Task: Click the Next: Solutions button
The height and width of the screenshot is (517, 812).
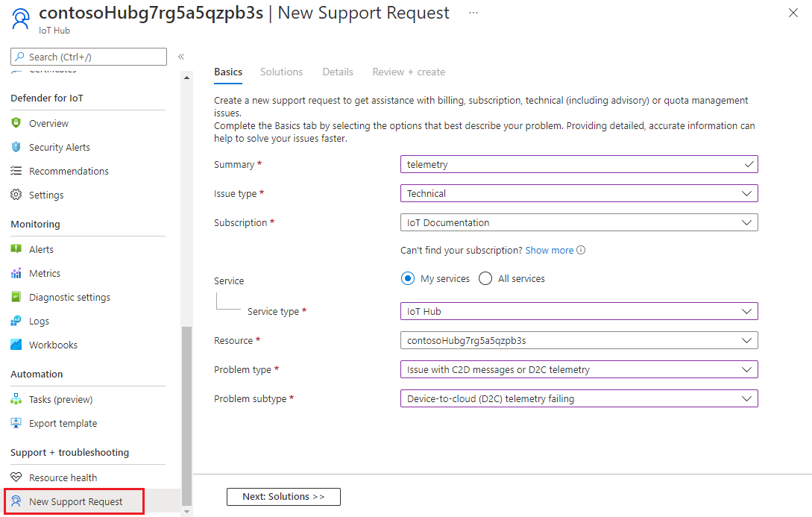Action: [x=283, y=497]
